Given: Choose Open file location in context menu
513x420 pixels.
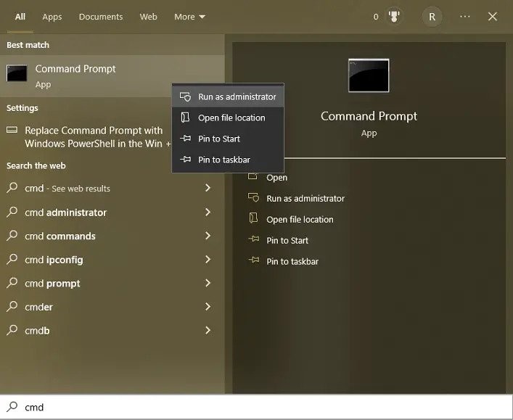Looking at the screenshot, I should tap(228, 118).
